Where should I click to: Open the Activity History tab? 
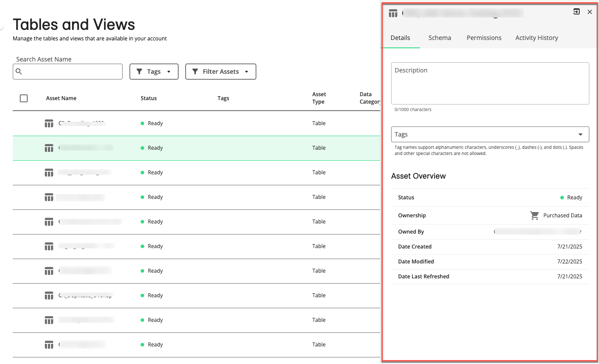pos(537,38)
